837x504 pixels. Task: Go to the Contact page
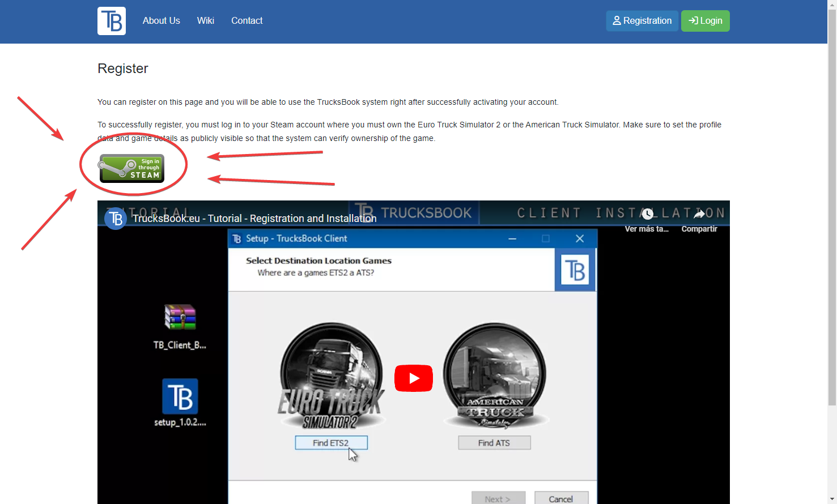click(x=247, y=20)
